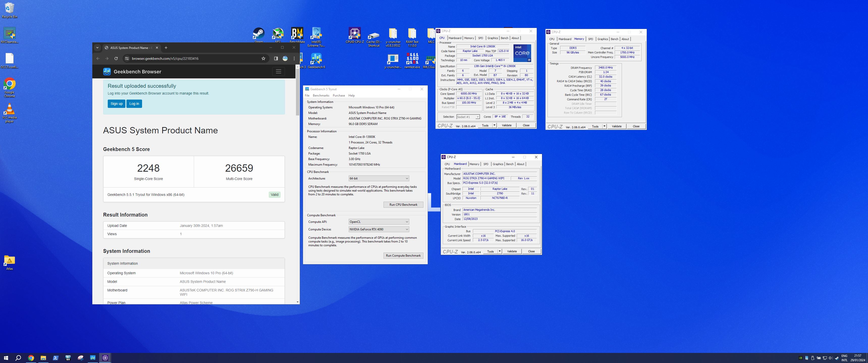Expand Tools arrow in CPU-Z processor window
The width and height of the screenshot is (868, 363).
pyautogui.click(x=494, y=125)
